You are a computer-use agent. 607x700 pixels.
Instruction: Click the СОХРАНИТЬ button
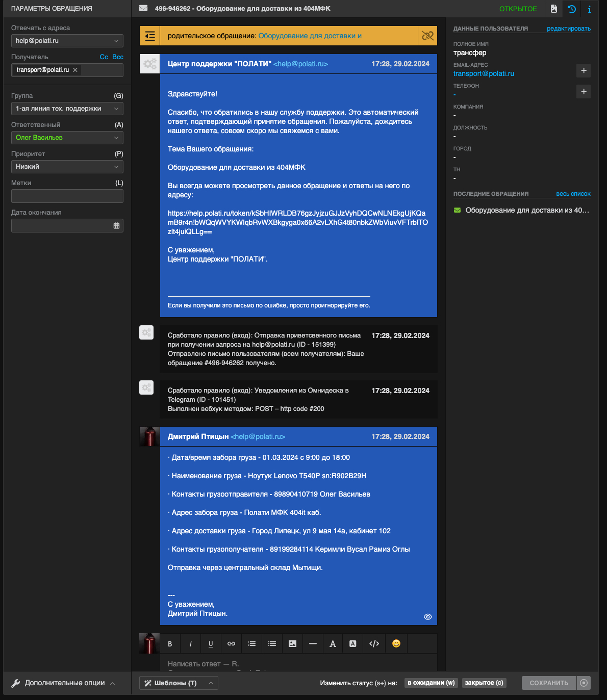coord(549,683)
